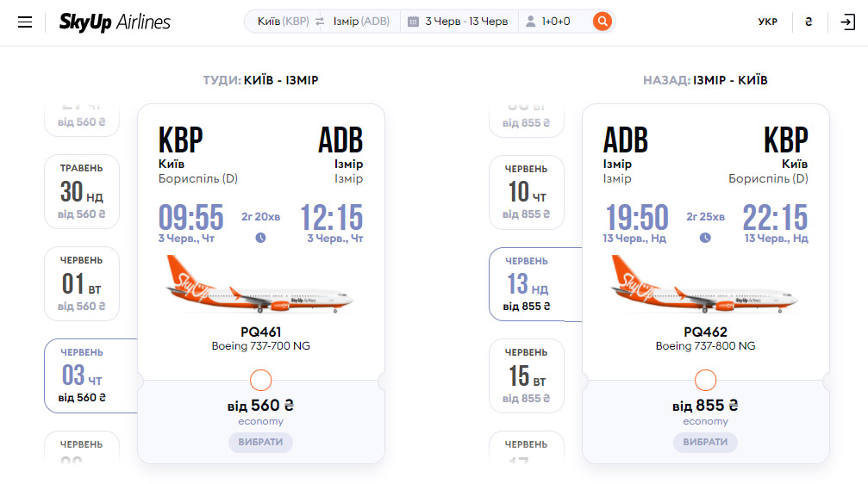The height and width of the screenshot is (484, 868).
Task: Click the SkyUp Airlines logo
Action: pyautogui.click(x=115, y=22)
